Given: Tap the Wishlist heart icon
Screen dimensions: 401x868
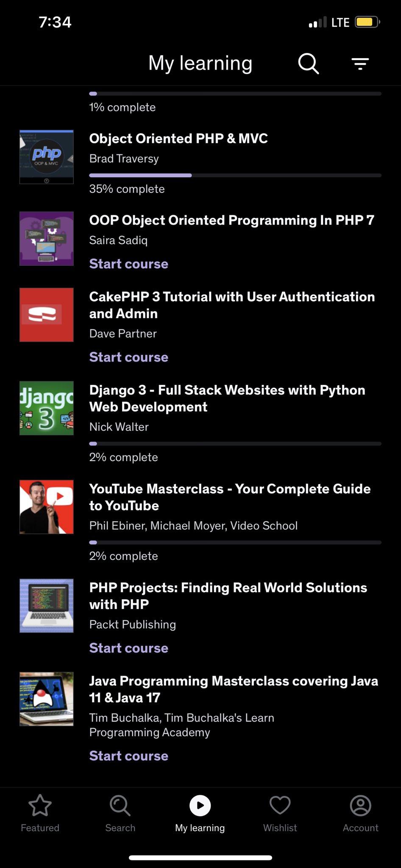Looking at the screenshot, I should tap(280, 805).
